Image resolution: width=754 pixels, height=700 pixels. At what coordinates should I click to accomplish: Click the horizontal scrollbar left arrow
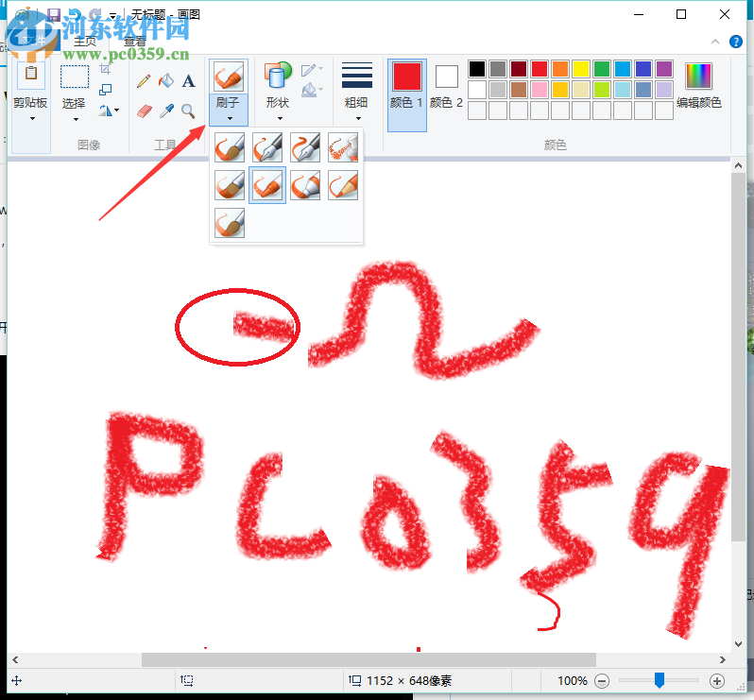(x=15, y=659)
